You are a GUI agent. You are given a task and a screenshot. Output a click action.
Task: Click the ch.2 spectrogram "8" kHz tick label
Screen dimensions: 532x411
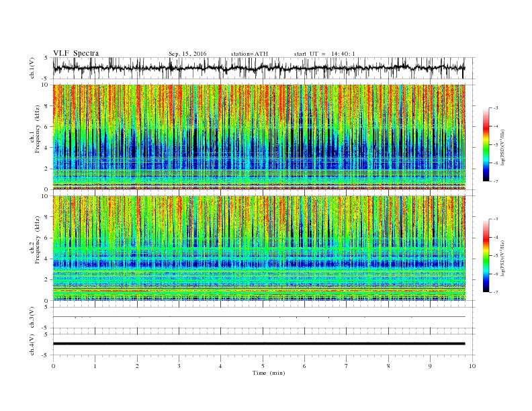point(47,217)
